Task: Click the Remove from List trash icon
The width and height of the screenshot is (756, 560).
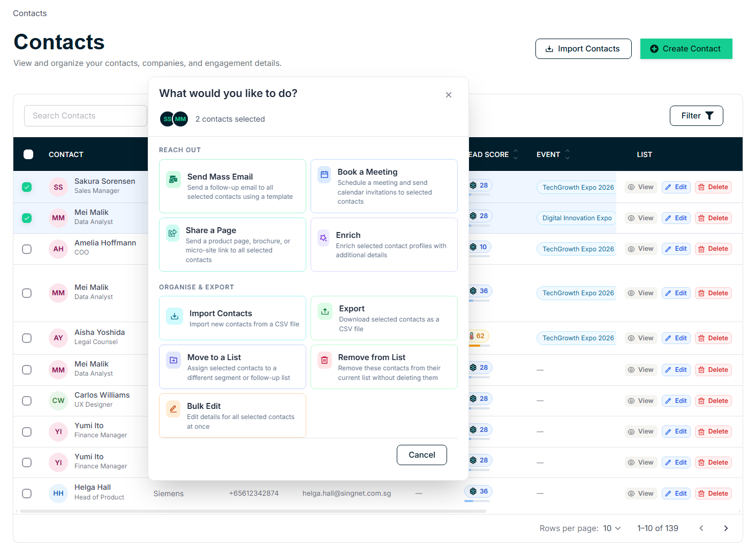Action: 324,360
